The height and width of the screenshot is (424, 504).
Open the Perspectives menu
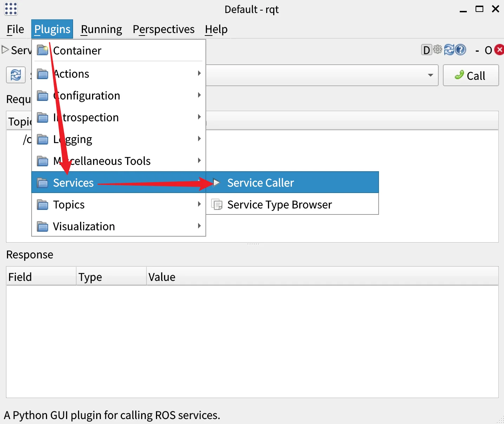pyautogui.click(x=163, y=30)
